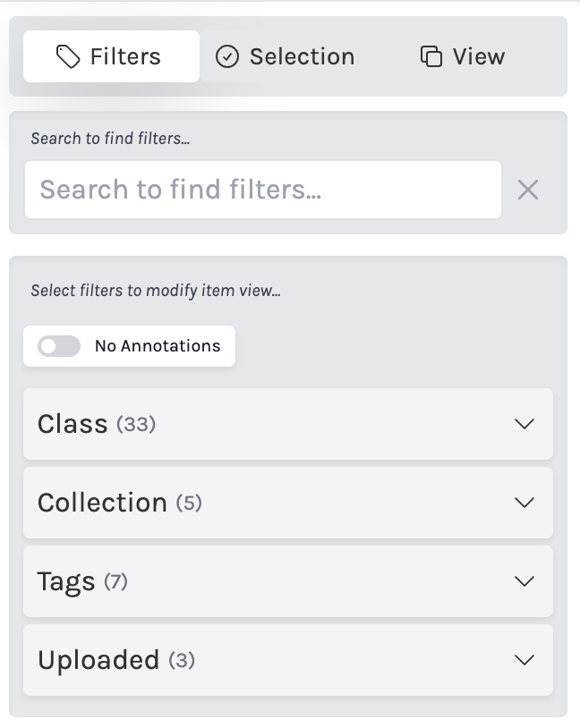Expand the Uploaded filter group
Viewport: 580px width, 728px height.
tap(288, 660)
